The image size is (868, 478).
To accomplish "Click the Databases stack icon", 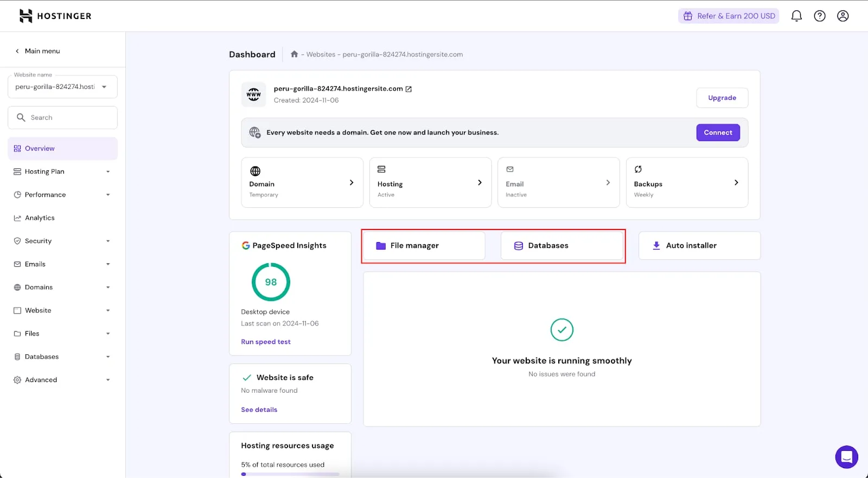I will 519,246.
